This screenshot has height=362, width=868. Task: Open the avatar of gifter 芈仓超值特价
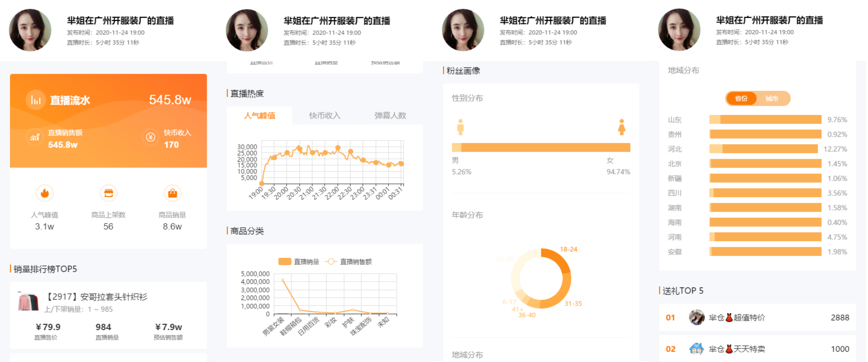click(x=697, y=317)
